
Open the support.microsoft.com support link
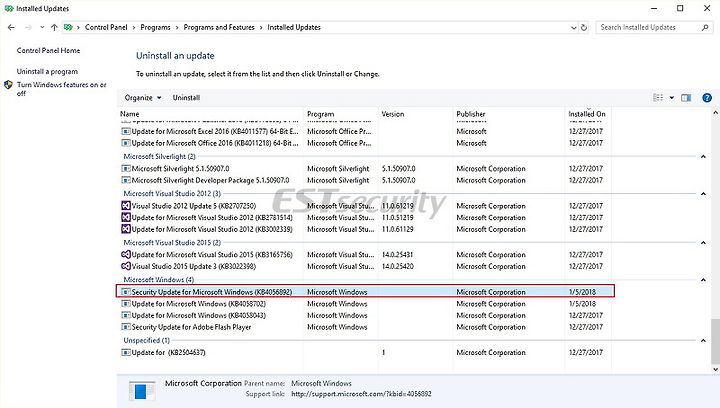pos(361,394)
